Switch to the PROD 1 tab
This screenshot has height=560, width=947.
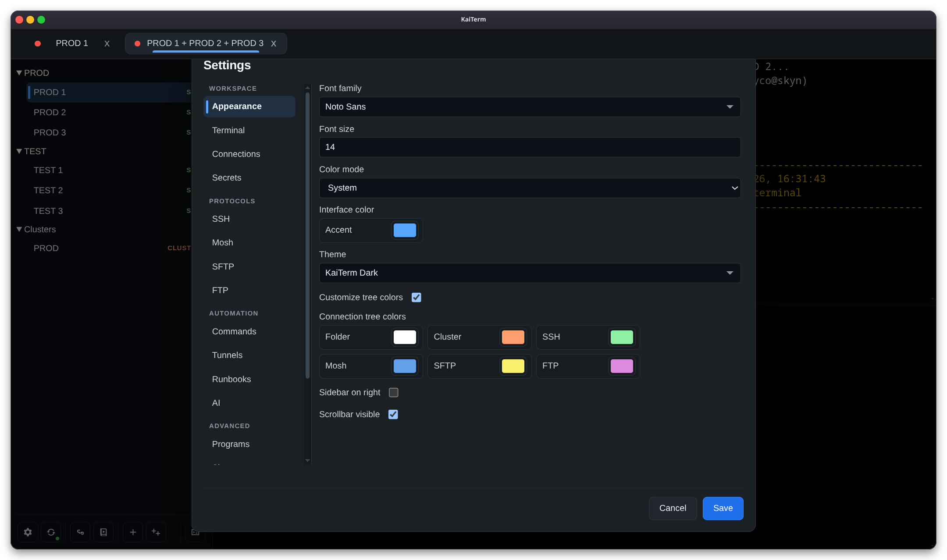(x=72, y=43)
